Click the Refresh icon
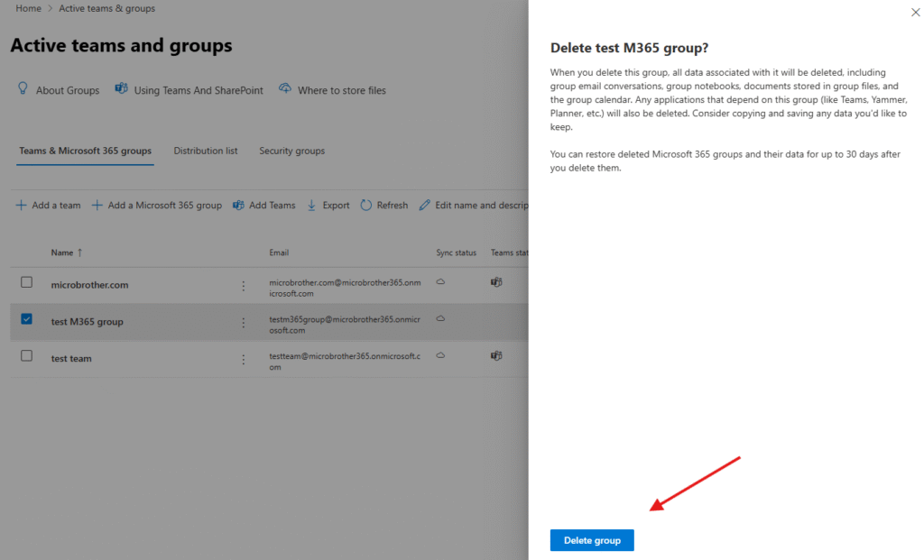The width and height of the screenshot is (924, 560). coord(365,205)
